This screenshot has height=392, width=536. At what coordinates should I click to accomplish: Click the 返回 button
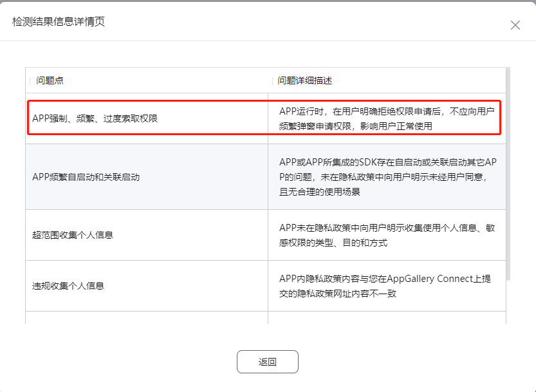pos(267,362)
